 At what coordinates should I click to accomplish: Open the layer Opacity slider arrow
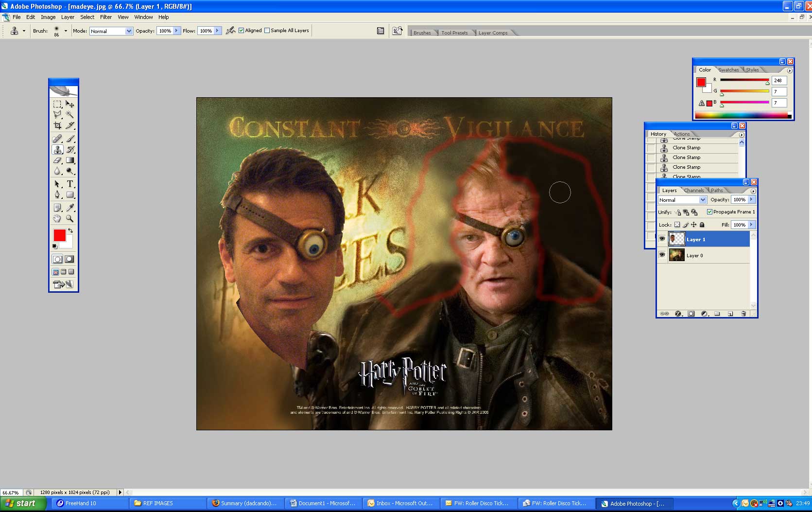pos(751,199)
